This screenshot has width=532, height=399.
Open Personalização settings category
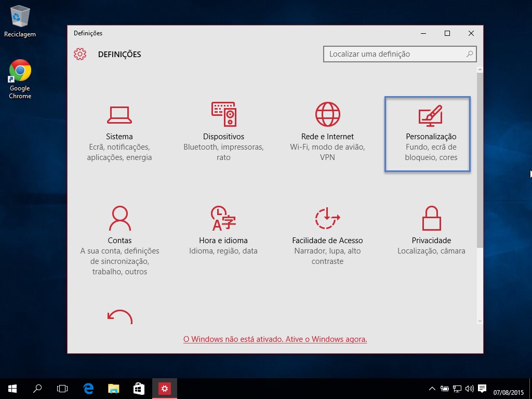431,134
